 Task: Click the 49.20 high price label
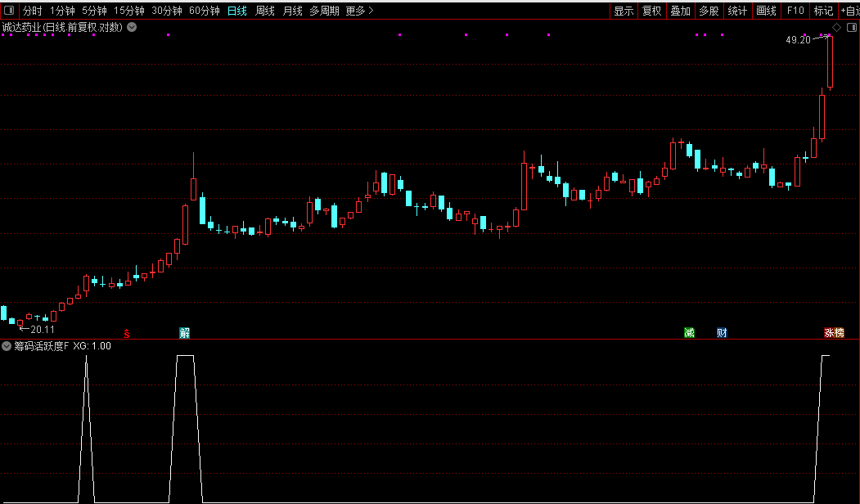[x=798, y=39]
